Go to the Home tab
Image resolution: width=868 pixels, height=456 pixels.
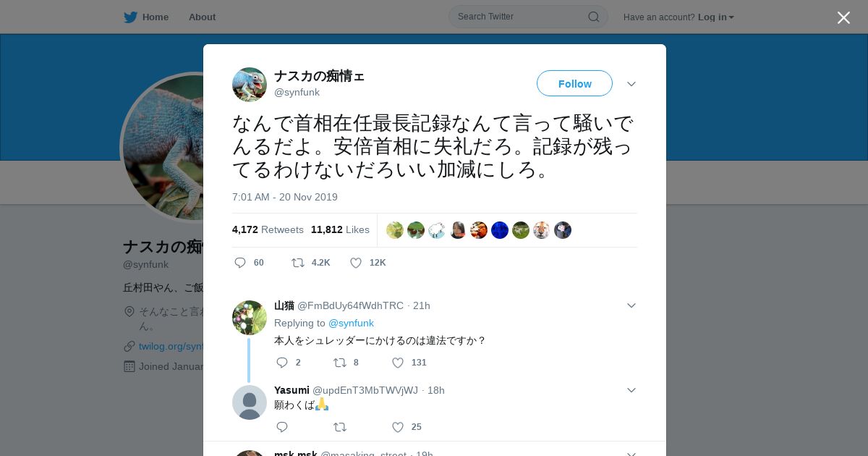point(146,17)
